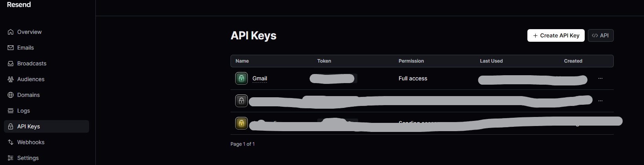Click the green Gmail key lock icon
Screen dimensions: 644x165
click(241, 78)
